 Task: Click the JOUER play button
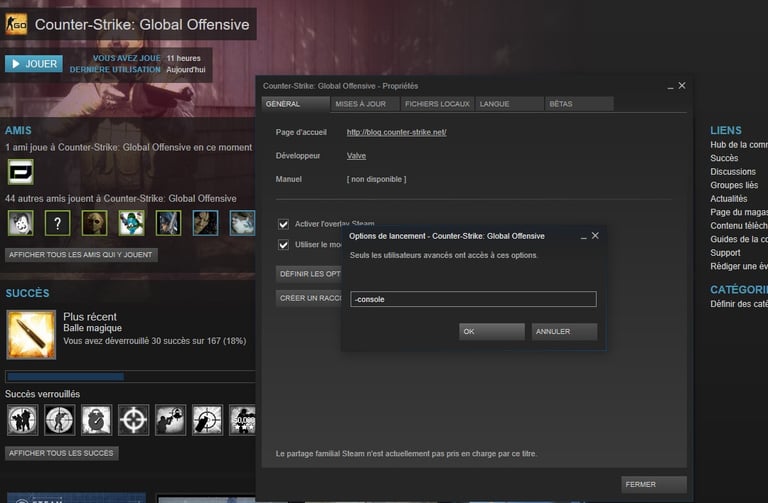click(34, 64)
